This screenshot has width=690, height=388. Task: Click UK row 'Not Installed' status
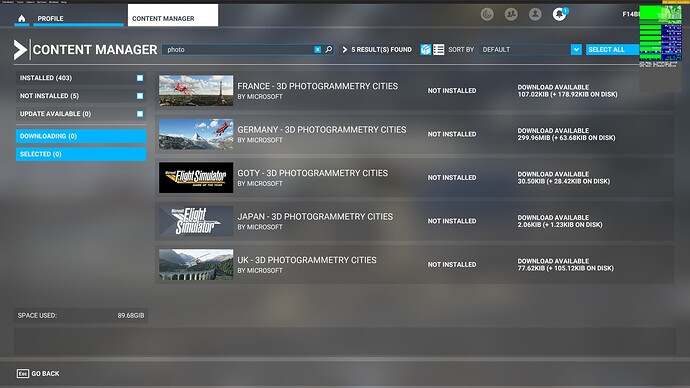point(452,265)
